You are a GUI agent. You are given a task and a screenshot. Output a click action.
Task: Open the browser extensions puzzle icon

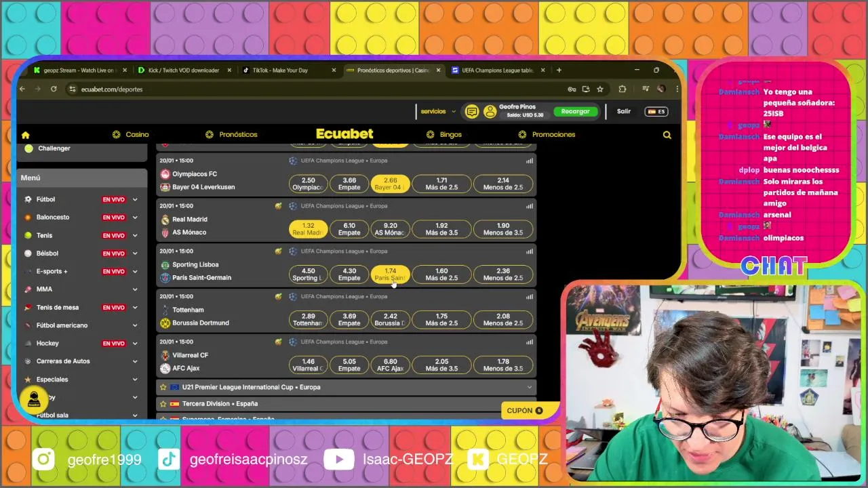[x=622, y=89]
